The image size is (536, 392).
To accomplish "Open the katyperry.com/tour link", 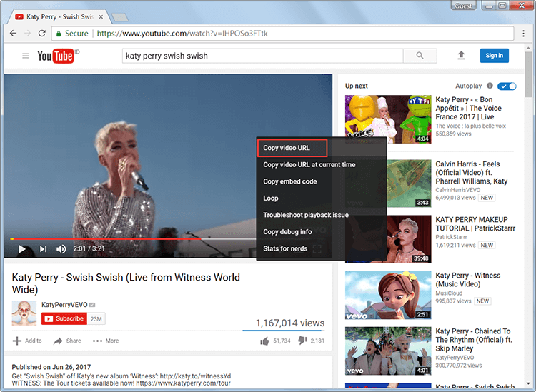I will [x=183, y=383].
